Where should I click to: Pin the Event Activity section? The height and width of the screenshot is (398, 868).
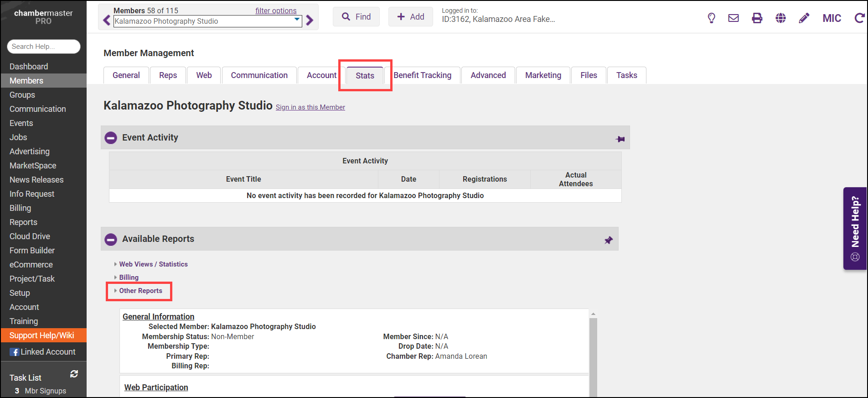(x=620, y=139)
